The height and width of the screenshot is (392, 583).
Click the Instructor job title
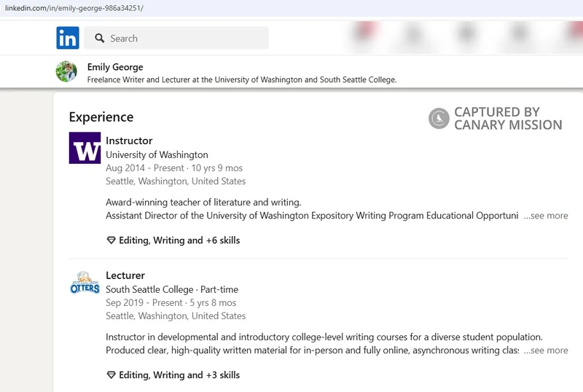(x=129, y=141)
